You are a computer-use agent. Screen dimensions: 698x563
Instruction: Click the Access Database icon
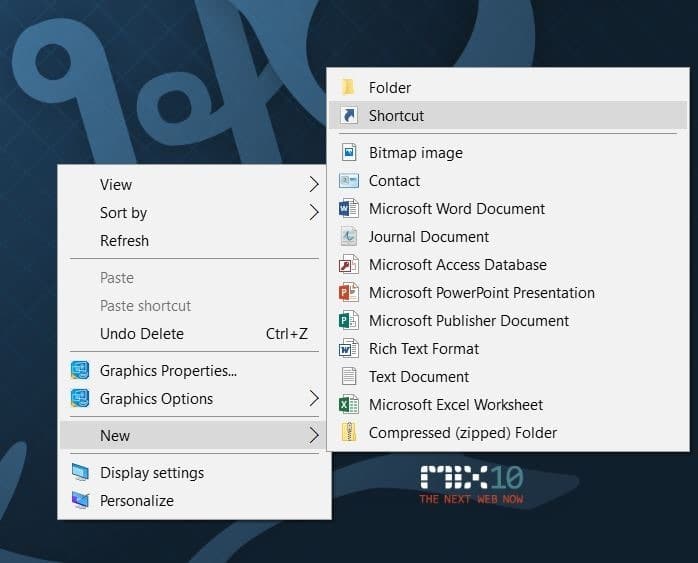click(349, 264)
